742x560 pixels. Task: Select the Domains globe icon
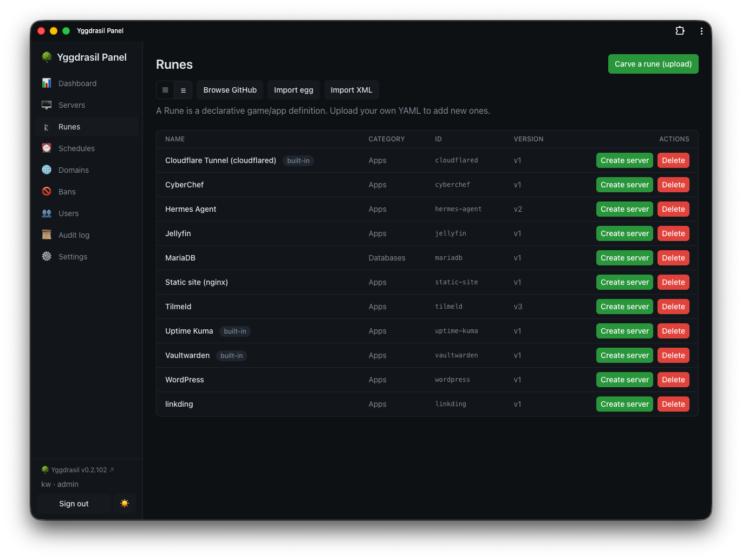pyautogui.click(x=47, y=170)
